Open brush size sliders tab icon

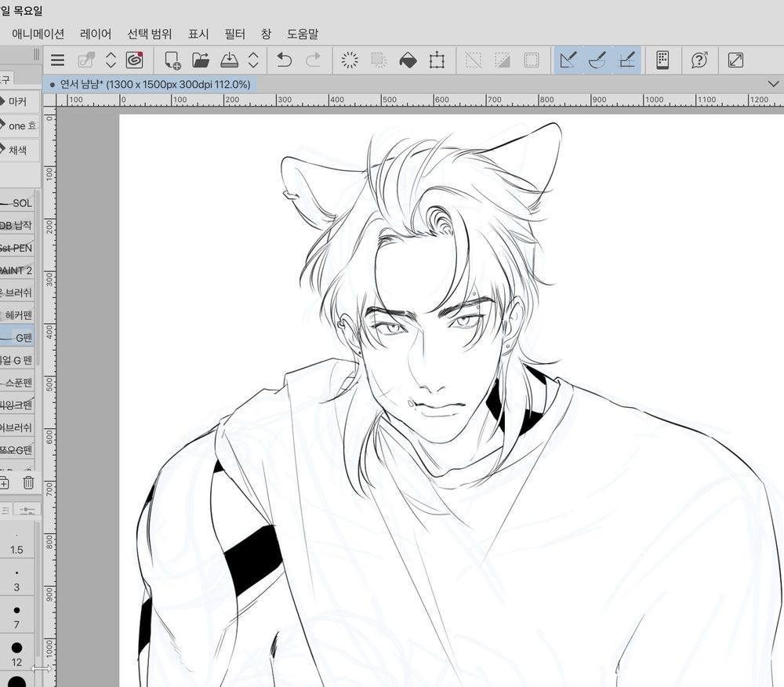click(x=27, y=510)
